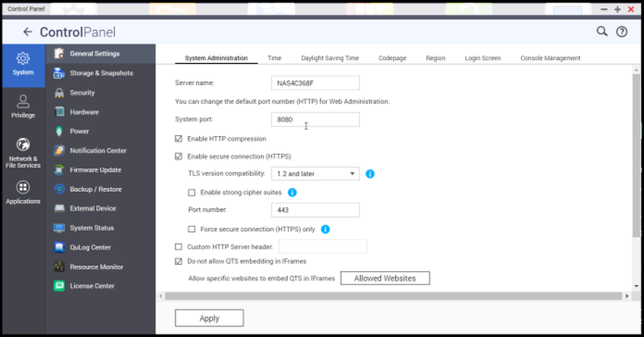Maximize the Control Panel window
Screen dimensions: 644x337
coord(617,9)
